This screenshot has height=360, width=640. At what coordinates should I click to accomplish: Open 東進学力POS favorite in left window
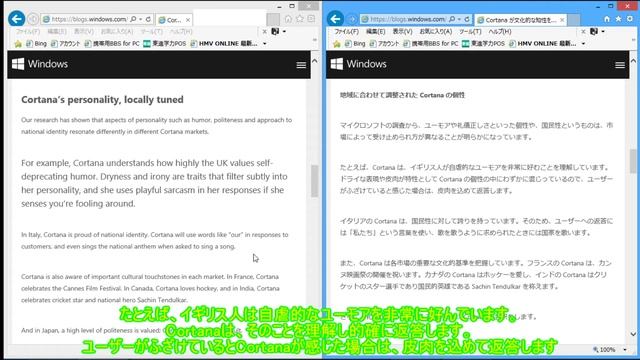click(164, 44)
